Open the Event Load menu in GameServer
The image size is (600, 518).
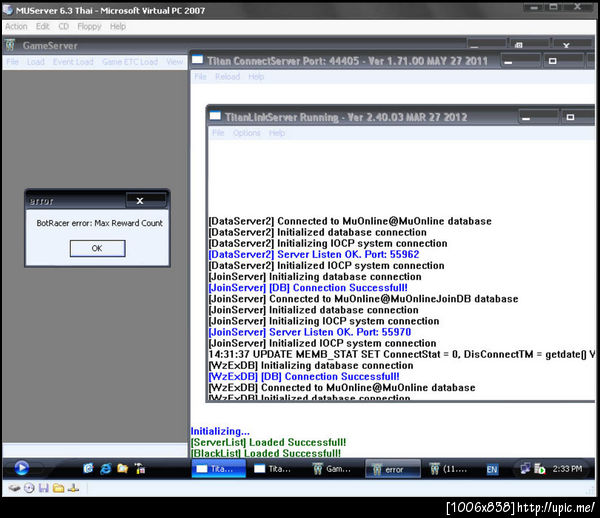point(73,62)
